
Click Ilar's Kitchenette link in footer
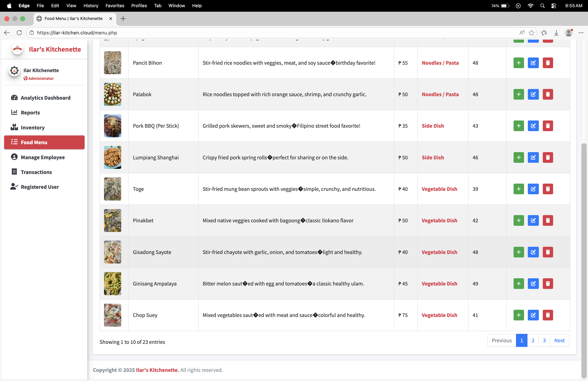coord(157,370)
